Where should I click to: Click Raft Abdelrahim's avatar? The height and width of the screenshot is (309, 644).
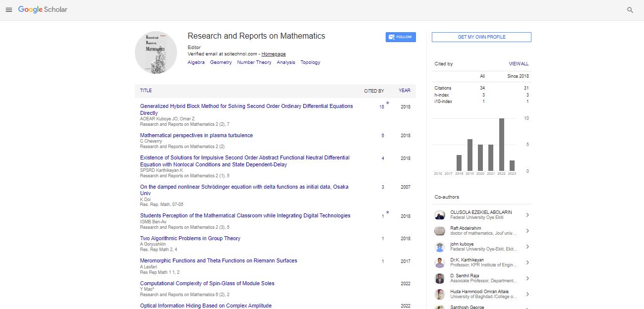440,231
